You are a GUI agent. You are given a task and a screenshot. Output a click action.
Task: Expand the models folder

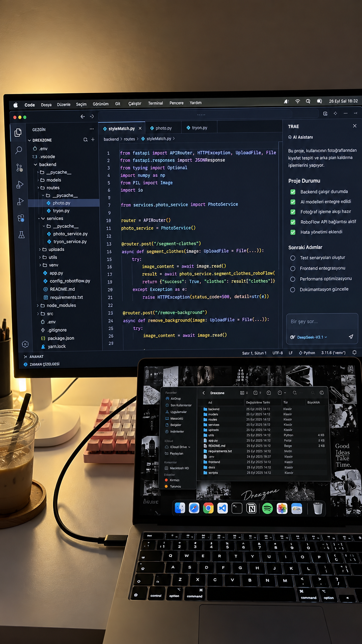(38, 180)
